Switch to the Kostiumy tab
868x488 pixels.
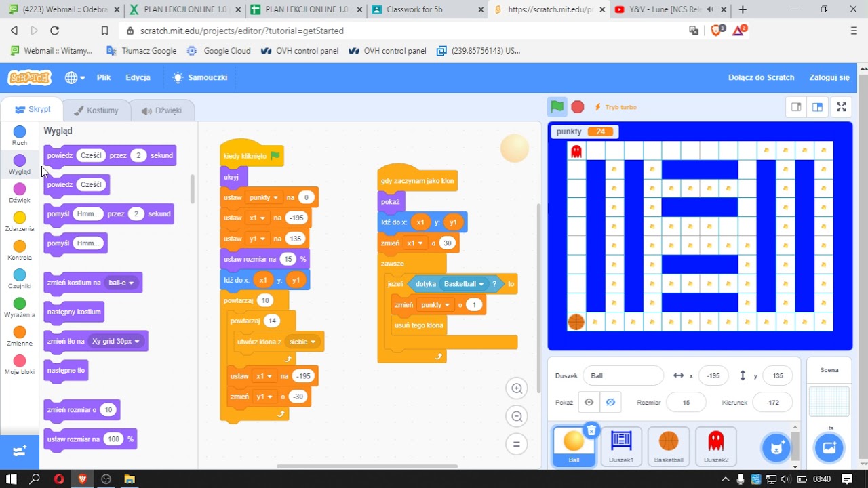click(x=96, y=110)
